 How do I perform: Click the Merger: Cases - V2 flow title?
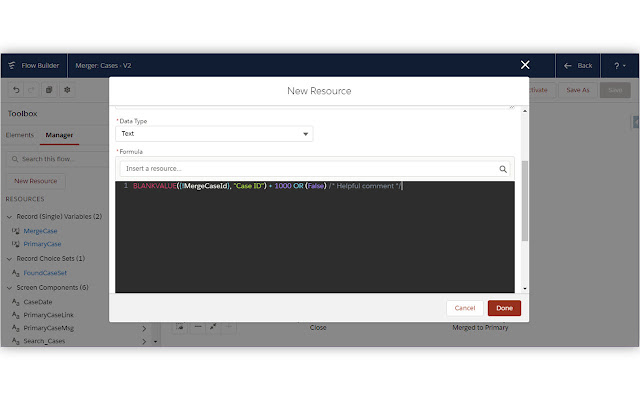tap(103, 66)
